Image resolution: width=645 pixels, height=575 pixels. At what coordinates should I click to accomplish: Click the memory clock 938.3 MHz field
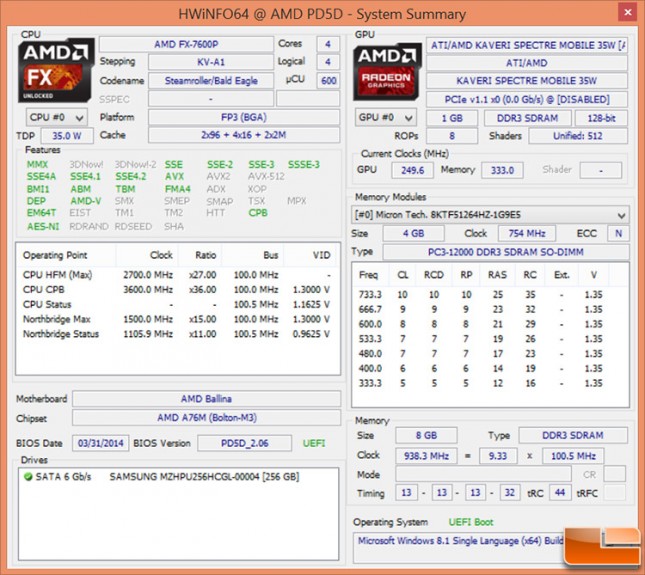pos(426,456)
